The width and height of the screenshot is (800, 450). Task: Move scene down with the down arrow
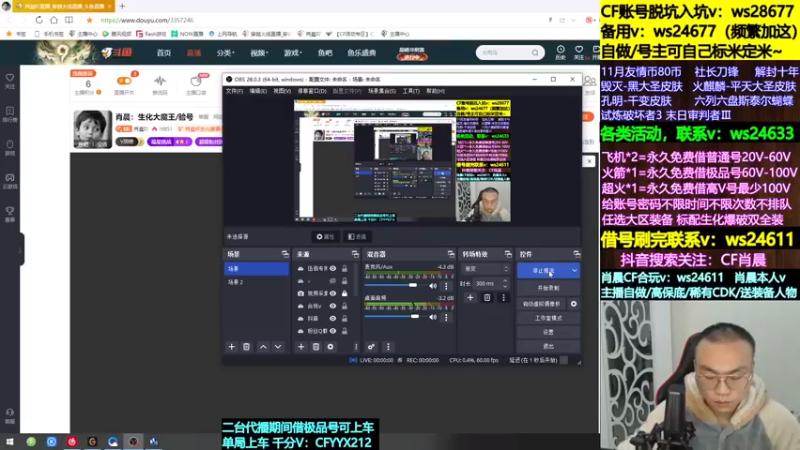point(278,347)
